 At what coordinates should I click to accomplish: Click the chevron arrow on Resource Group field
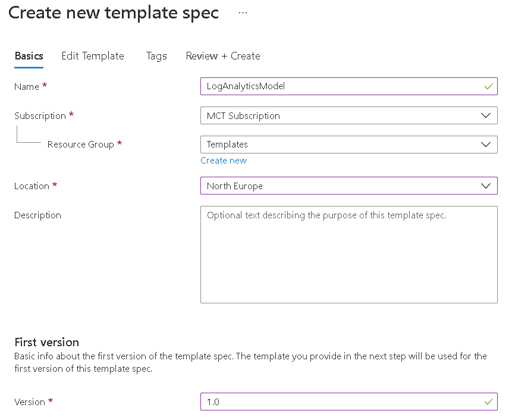pyautogui.click(x=486, y=145)
